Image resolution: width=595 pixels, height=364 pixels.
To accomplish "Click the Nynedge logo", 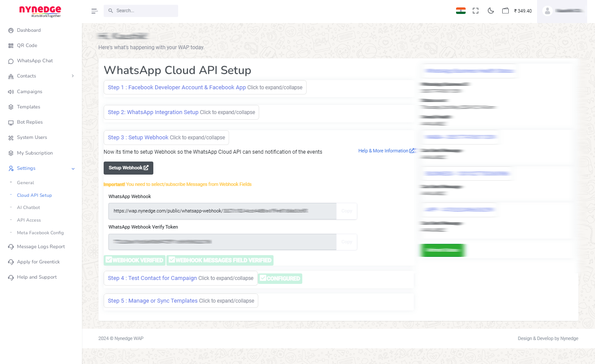I will (x=40, y=11).
